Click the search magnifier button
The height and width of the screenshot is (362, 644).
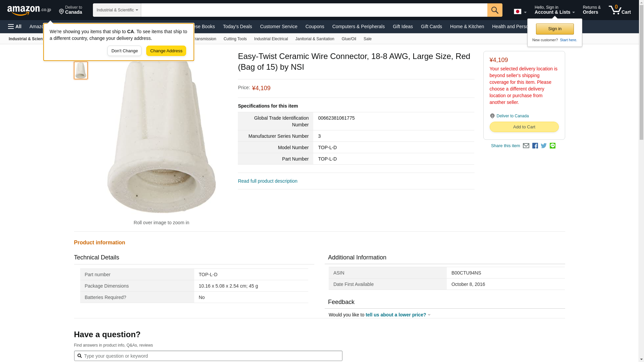coord(495,10)
